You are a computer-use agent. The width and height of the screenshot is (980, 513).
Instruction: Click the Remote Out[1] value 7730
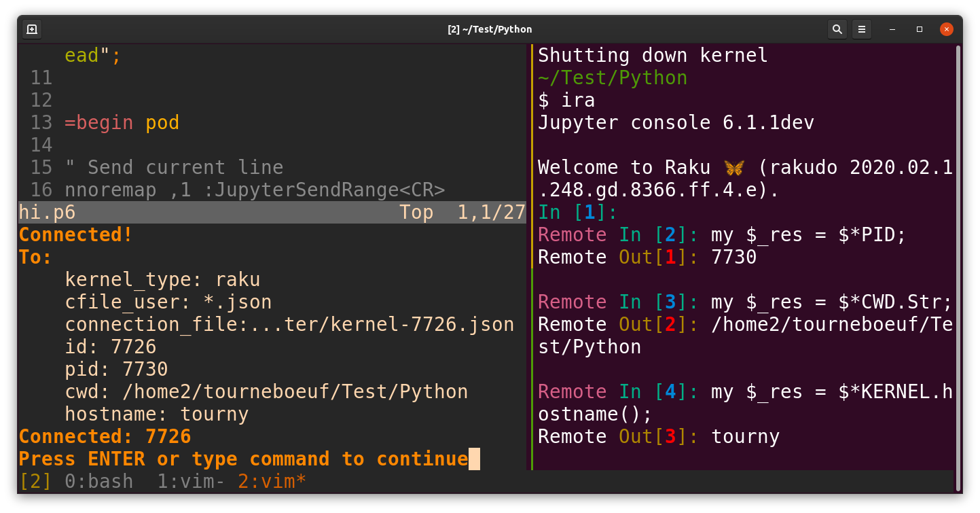click(x=733, y=257)
